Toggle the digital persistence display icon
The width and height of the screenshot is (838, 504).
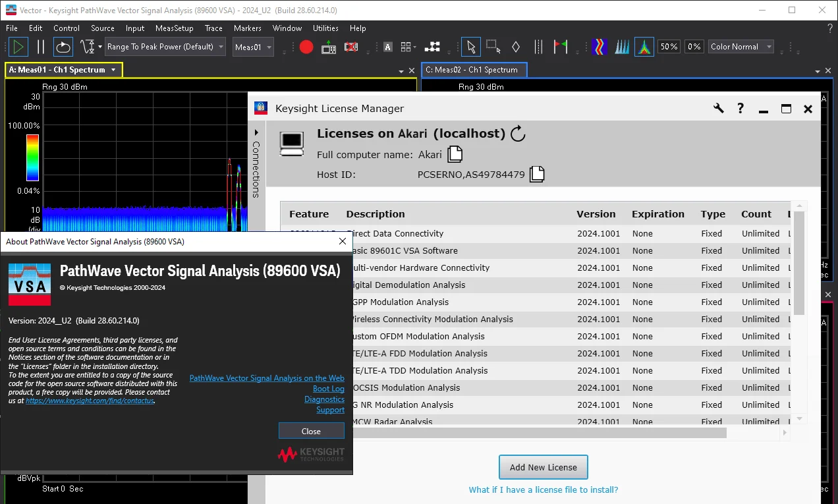[x=644, y=47]
